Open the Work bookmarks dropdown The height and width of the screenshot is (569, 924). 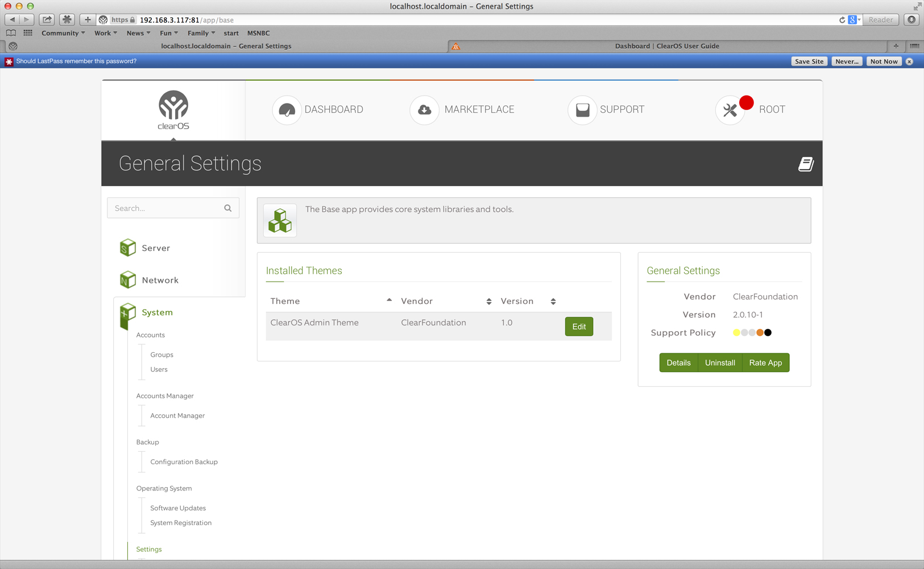(x=106, y=33)
